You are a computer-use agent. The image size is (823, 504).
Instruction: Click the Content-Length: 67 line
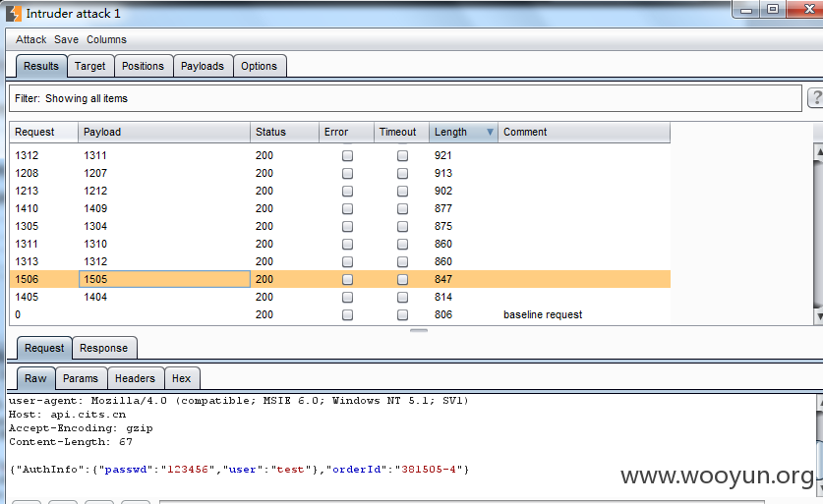point(71,441)
